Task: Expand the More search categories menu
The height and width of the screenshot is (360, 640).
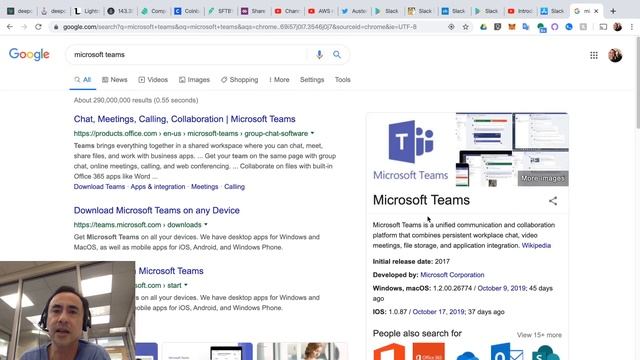Action: (279, 80)
